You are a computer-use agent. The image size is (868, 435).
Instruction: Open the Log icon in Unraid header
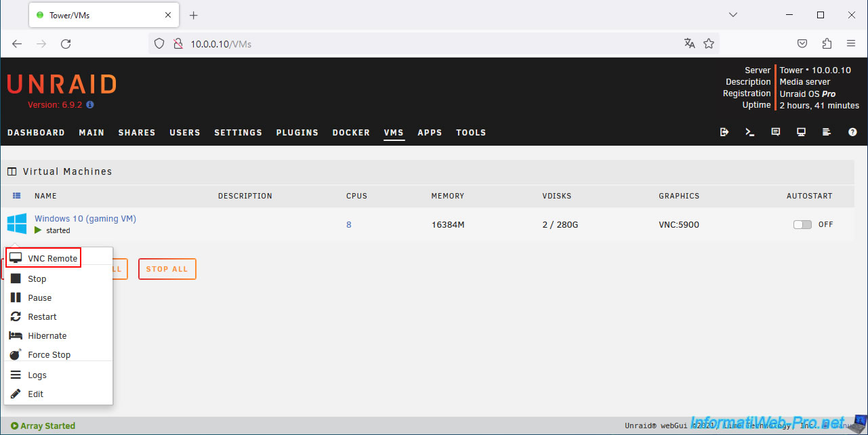point(827,132)
